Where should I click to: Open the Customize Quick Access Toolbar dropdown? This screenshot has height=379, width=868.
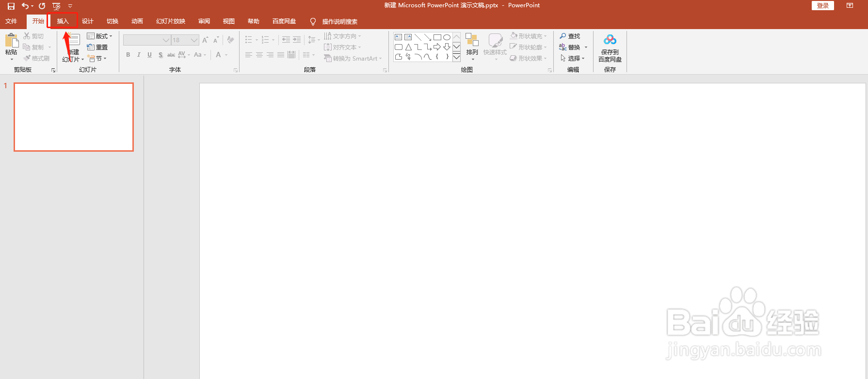pos(70,6)
